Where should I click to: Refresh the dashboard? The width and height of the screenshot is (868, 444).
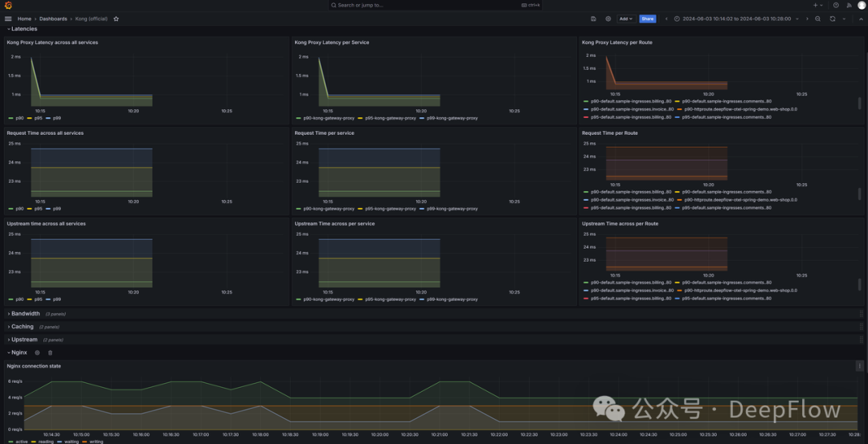pyautogui.click(x=833, y=18)
